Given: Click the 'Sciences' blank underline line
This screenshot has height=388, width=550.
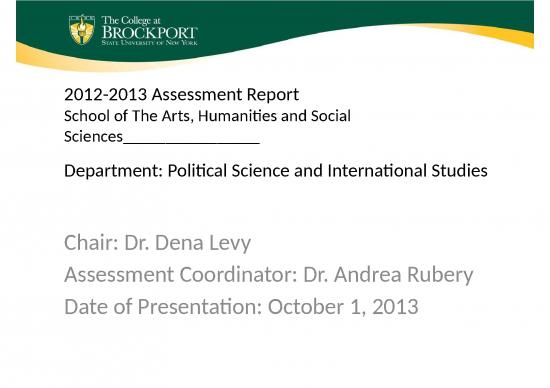Looking at the screenshot, I should 162,136.
